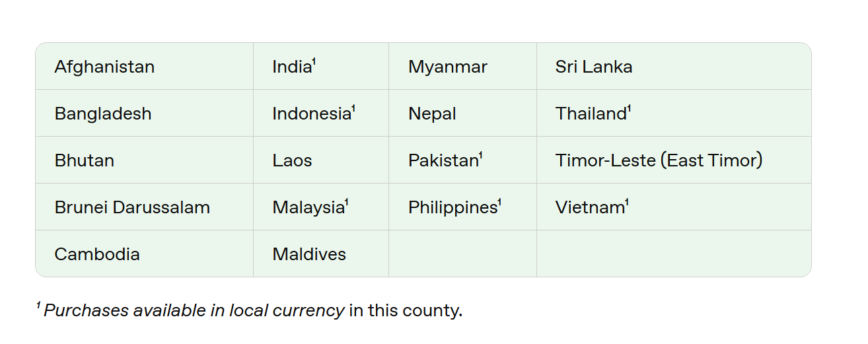This screenshot has height=344, width=868.
Task: Click on Maldives in the table
Action: [309, 254]
